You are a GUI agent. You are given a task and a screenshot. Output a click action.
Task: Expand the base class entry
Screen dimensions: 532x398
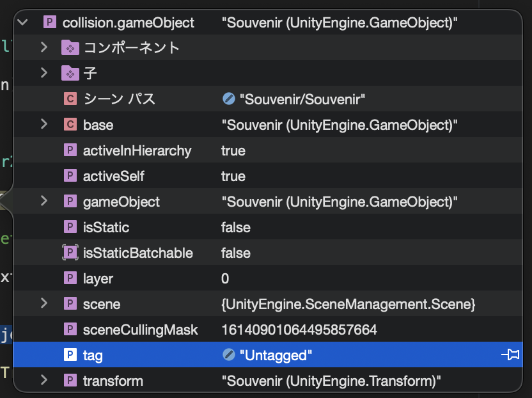pos(43,124)
